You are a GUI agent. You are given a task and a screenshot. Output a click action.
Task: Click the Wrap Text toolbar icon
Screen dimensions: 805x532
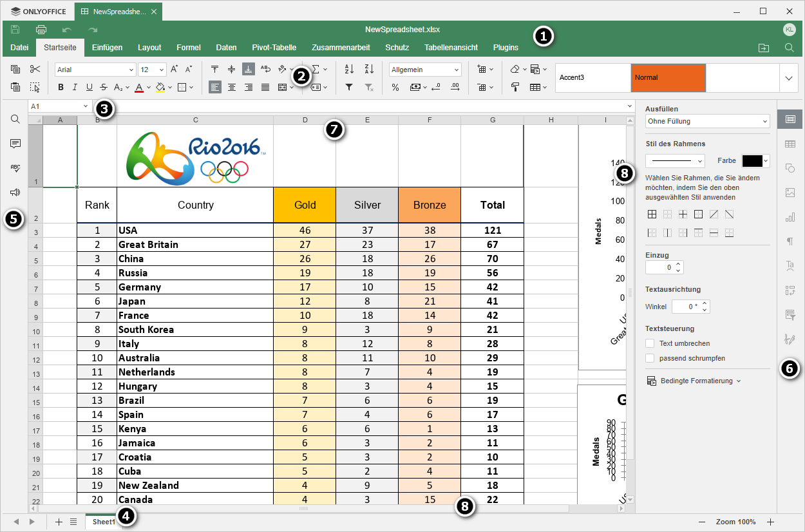coord(265,70)
